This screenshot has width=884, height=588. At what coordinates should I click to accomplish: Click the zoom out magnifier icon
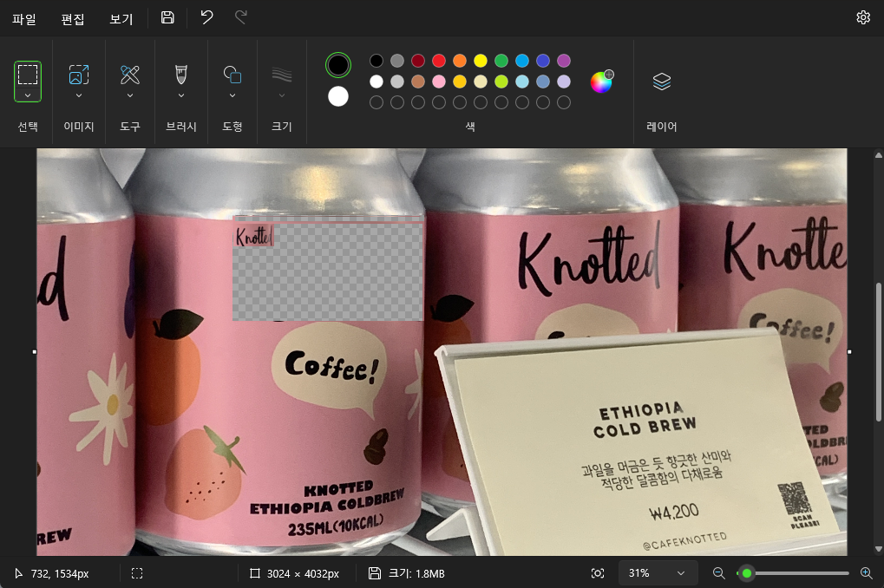(719, 573)
